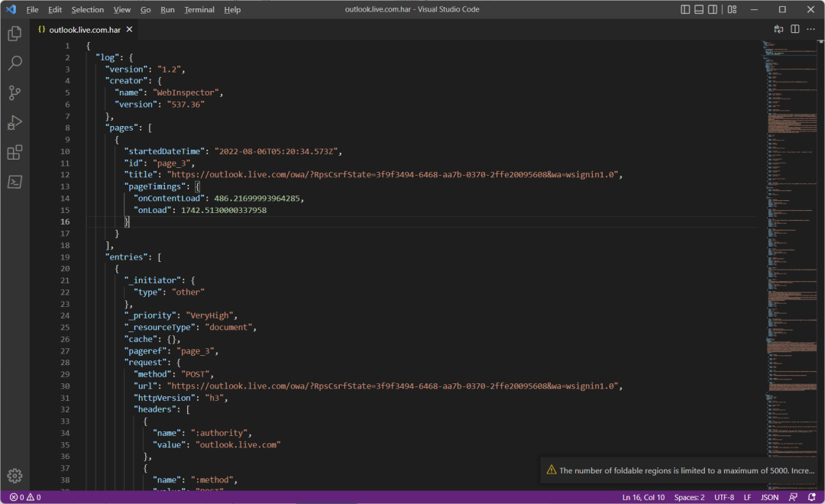This screenshot has height=504, width=825.
Task: Click line number 16 in the gutter
Action: tap(65, 221)
